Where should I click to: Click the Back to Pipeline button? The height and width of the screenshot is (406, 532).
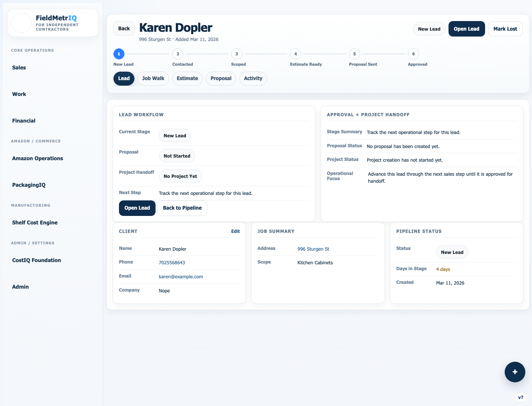point(182,208)
